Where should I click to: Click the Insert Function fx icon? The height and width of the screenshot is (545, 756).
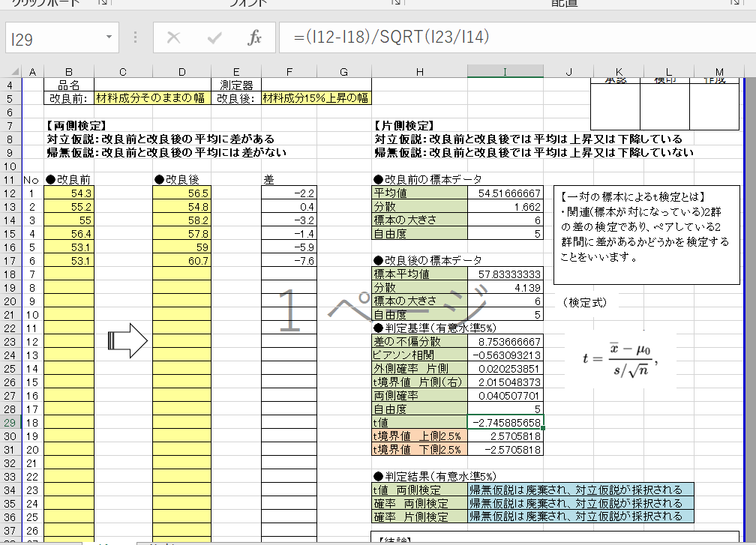[254, 37]
